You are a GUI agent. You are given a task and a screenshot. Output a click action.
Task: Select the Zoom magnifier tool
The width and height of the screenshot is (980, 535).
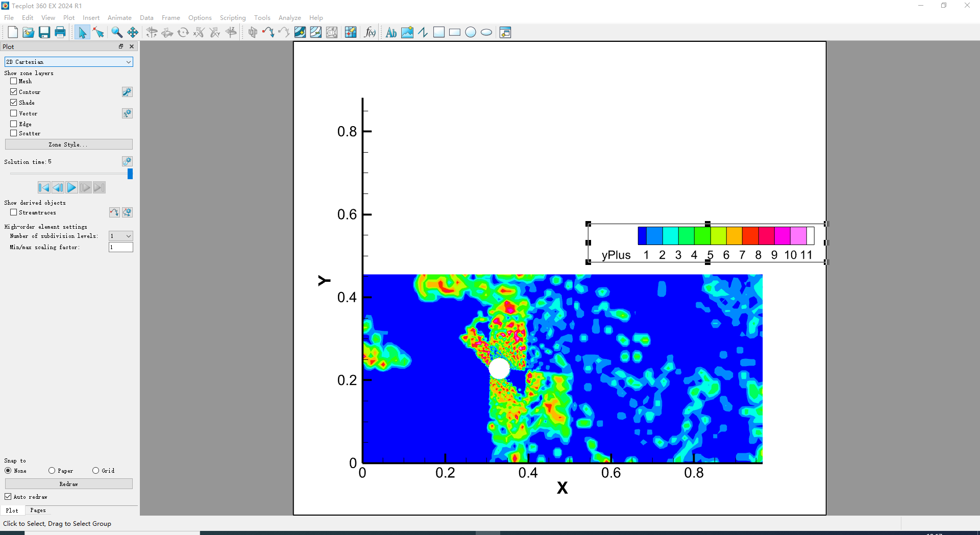(x=117, y=33)
